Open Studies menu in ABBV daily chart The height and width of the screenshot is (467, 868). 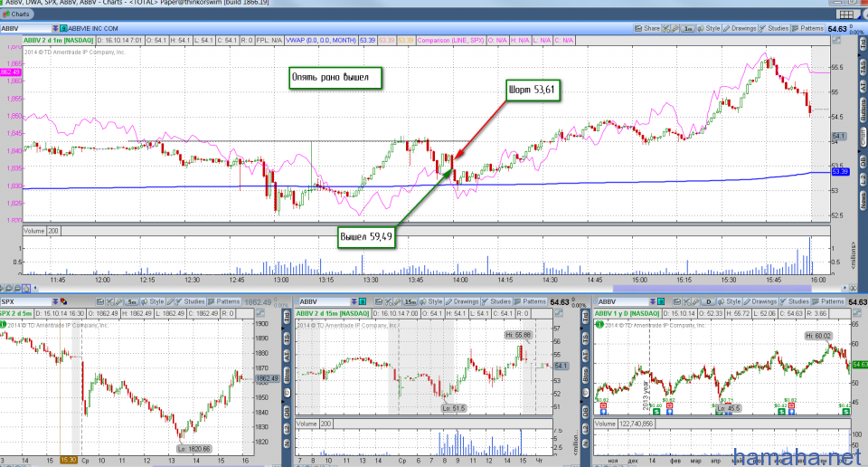(x=795, y=302)
